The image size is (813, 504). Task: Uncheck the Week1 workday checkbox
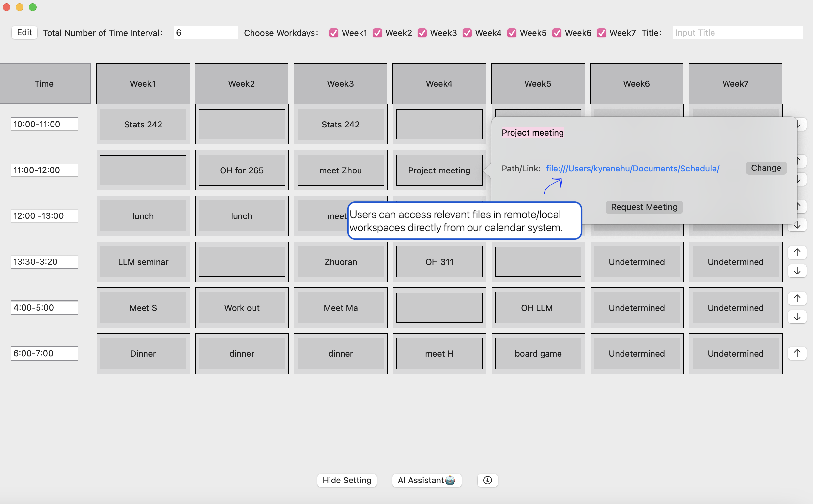click(333, 33)
